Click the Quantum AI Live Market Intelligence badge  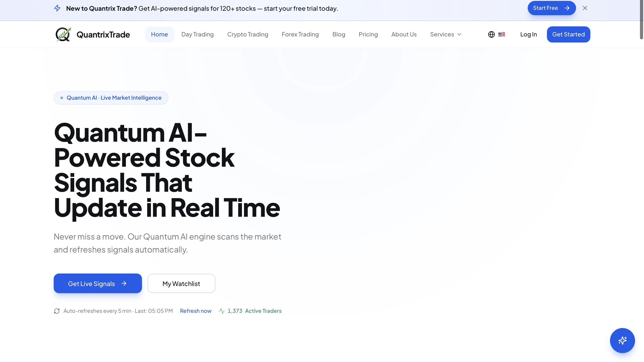(x=111, y=98)
